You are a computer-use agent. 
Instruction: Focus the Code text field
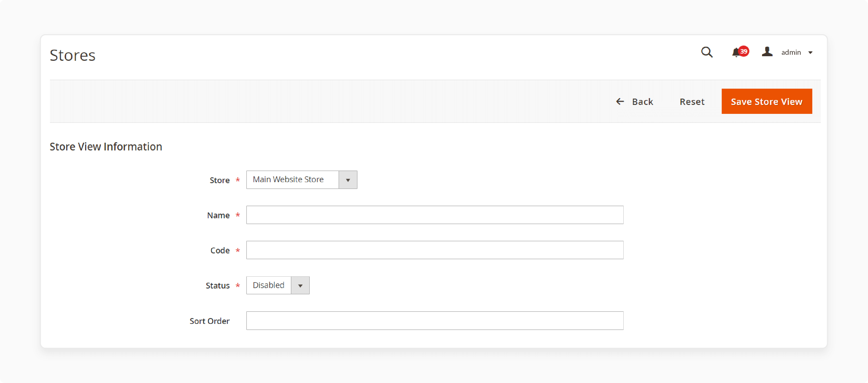(435, 250)
